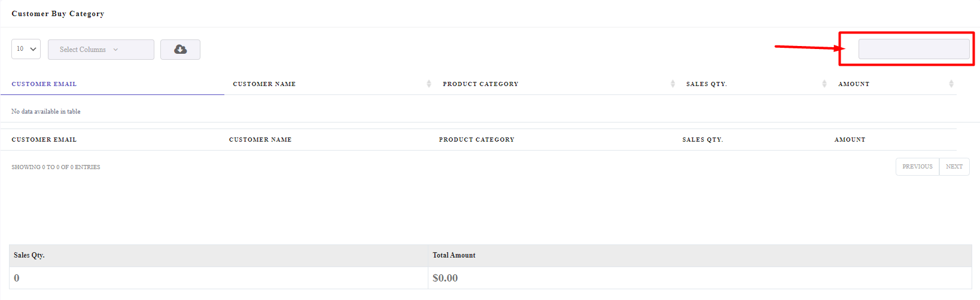Click the sort arrows beside Sales Qty.
This screenshot has width=980, height=300.
click(824, 84)
